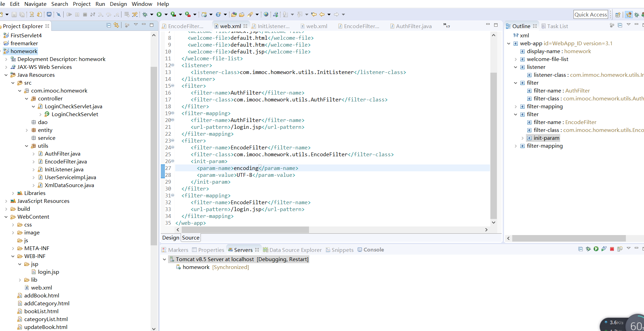The height and width of the screenshot is (331, 644).
Task: Click the Skip All Breakpoints icon
Action: point(59,14)
